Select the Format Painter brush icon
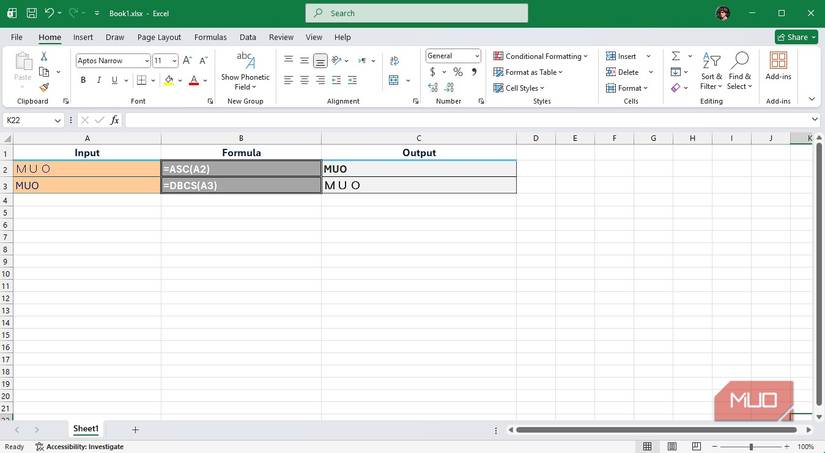The width and height of the screenshot is (825, 453). click(x=44, y=87)
